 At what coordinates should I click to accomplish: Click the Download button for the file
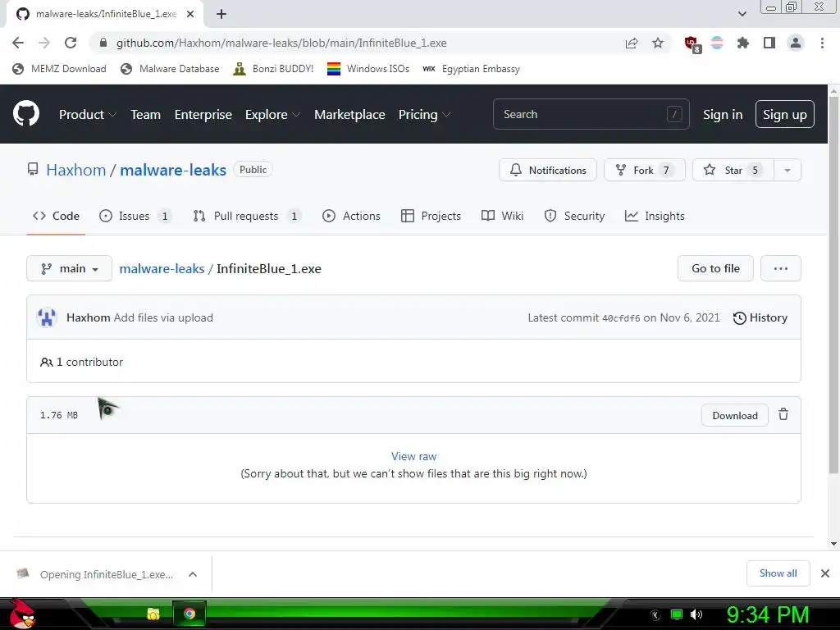(735, 415)
